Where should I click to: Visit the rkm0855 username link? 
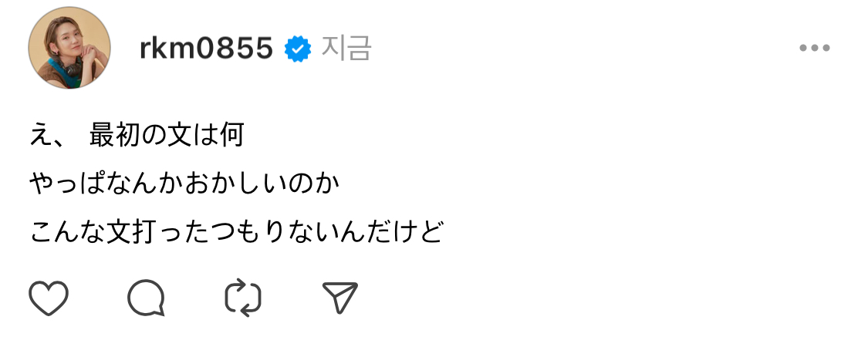click(x=206, y=48)
